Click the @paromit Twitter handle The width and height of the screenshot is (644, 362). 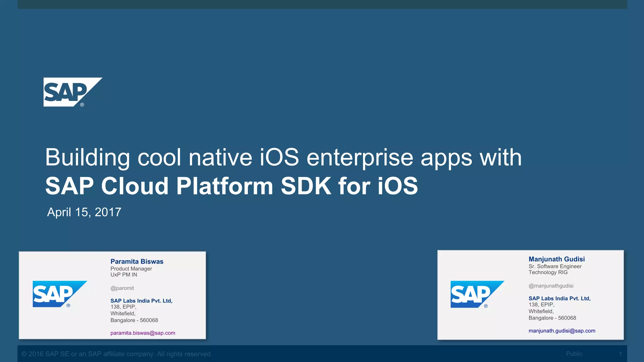[x=122, y=288]
